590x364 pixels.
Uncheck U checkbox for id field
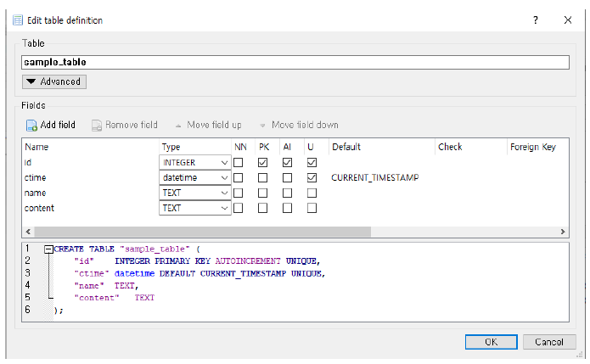point(312,162)
